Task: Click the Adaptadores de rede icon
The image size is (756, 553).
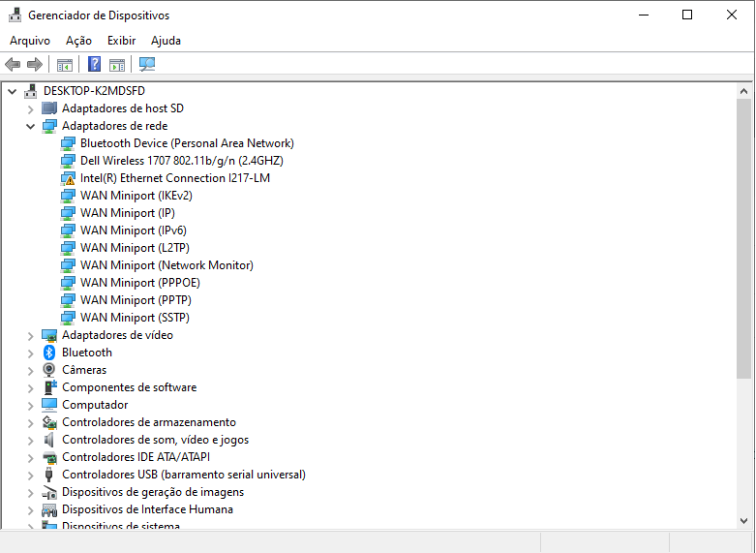Action: [x=49, y=127]
